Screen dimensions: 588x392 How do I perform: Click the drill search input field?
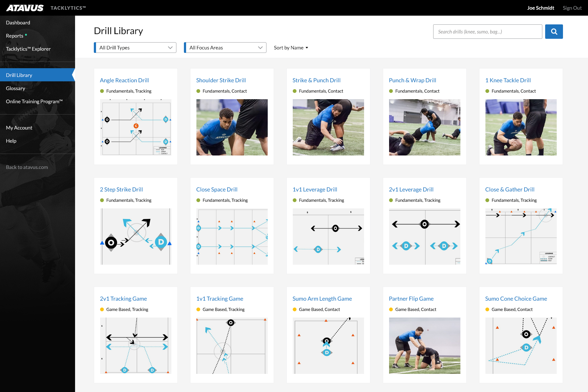pyautogui.click(x=487, y=32)
